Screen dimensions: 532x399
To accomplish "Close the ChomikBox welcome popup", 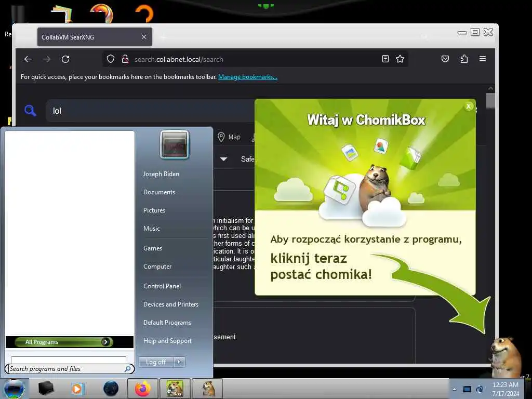I will click(x=469, y=106).
